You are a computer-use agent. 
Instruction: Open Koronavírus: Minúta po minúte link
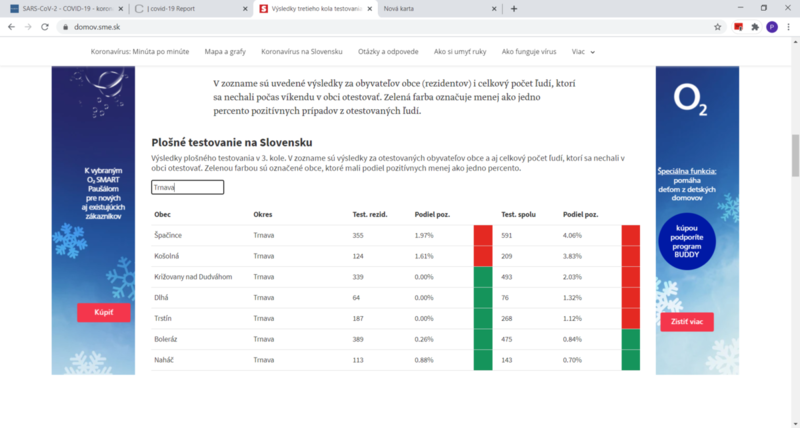point(140,52)
